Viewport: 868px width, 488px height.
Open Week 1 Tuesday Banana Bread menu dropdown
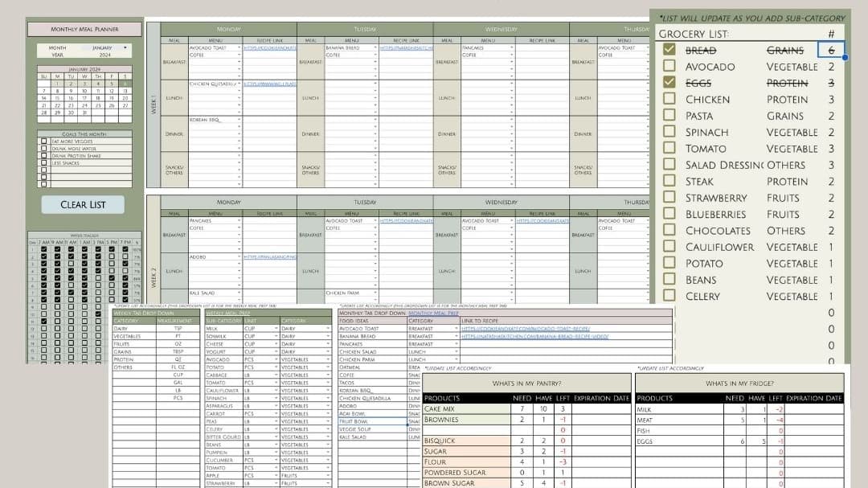coord(375,48)
